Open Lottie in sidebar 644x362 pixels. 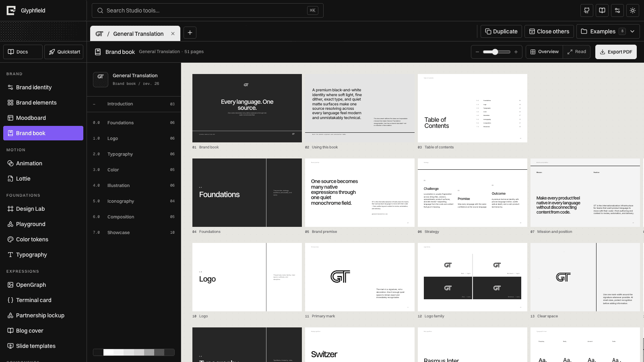point(43,179)
